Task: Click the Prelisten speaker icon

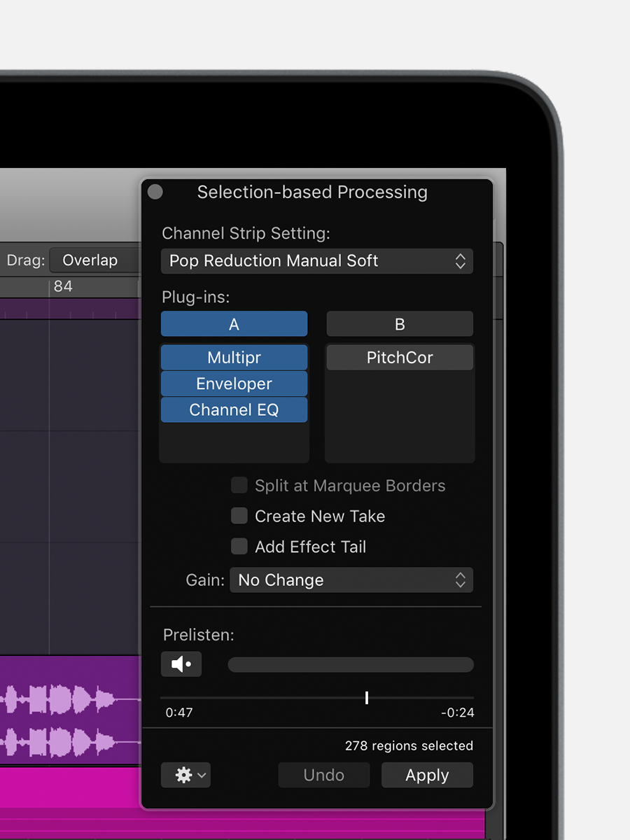Action: [181, 664]
